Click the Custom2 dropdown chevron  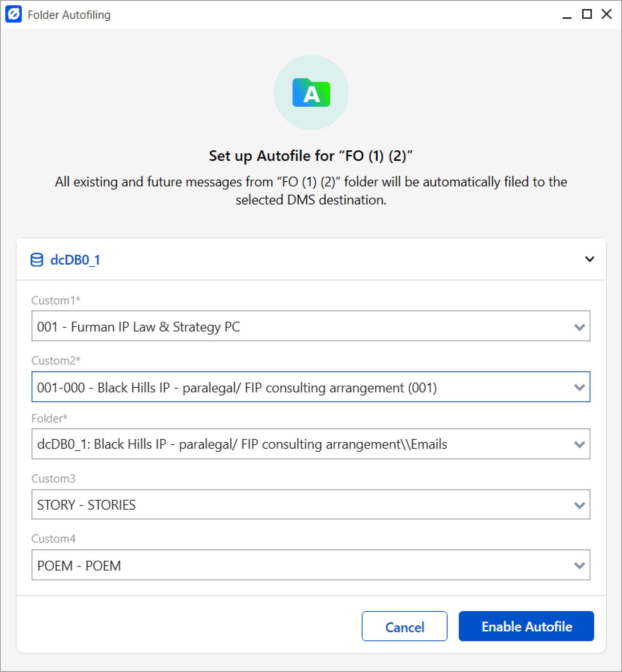[579, 387]
